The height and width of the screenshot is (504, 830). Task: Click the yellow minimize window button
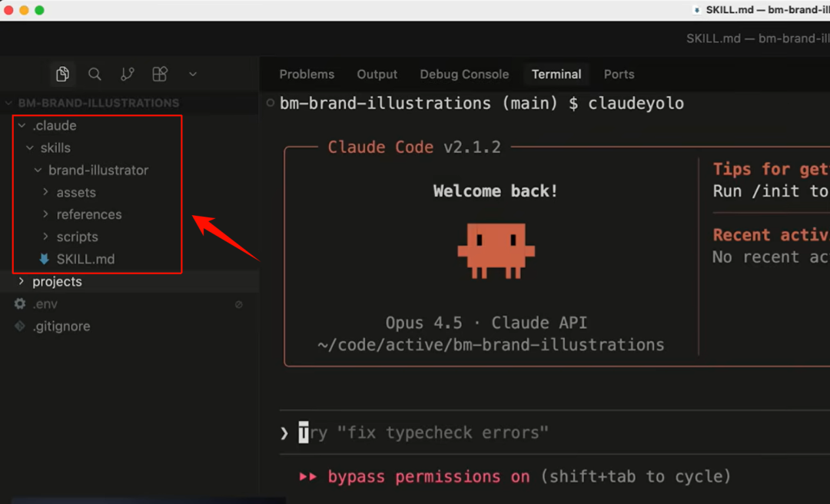coord(24,10)
